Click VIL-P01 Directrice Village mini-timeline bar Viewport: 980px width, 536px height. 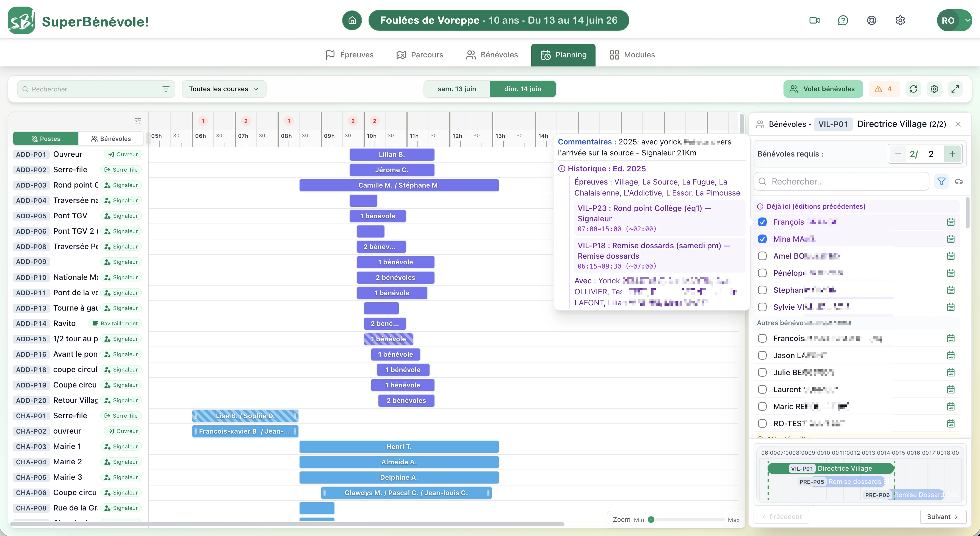point(830,468)
